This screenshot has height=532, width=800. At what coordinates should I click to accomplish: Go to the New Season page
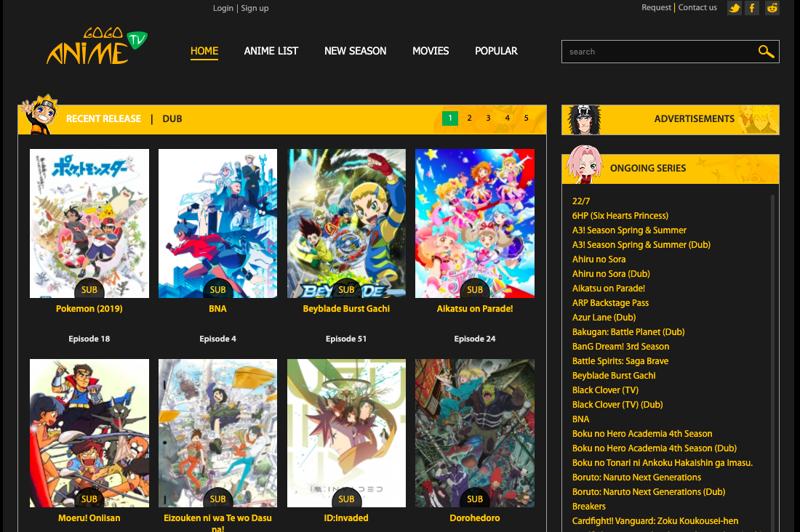(x=355, y=51)
